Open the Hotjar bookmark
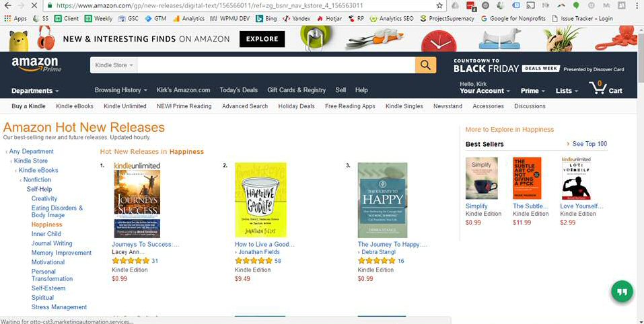The image size is (644, 324). (x=329, y=18)
